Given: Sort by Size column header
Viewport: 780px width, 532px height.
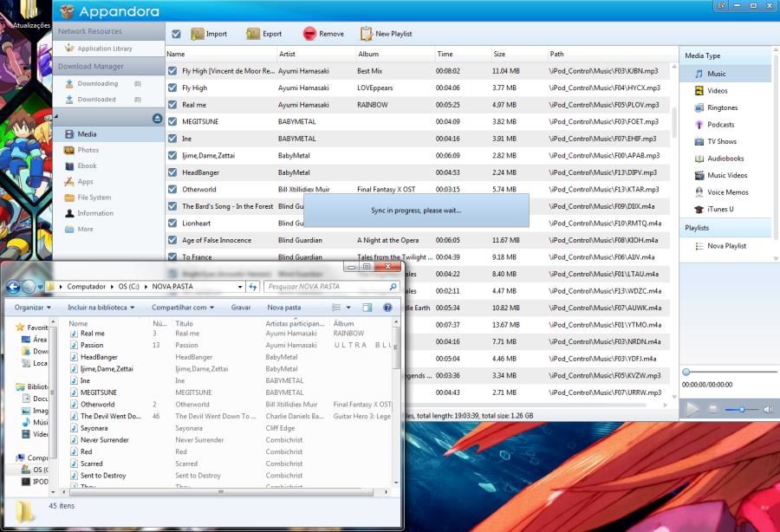Looking at the screenshot, I should [519, 55].
